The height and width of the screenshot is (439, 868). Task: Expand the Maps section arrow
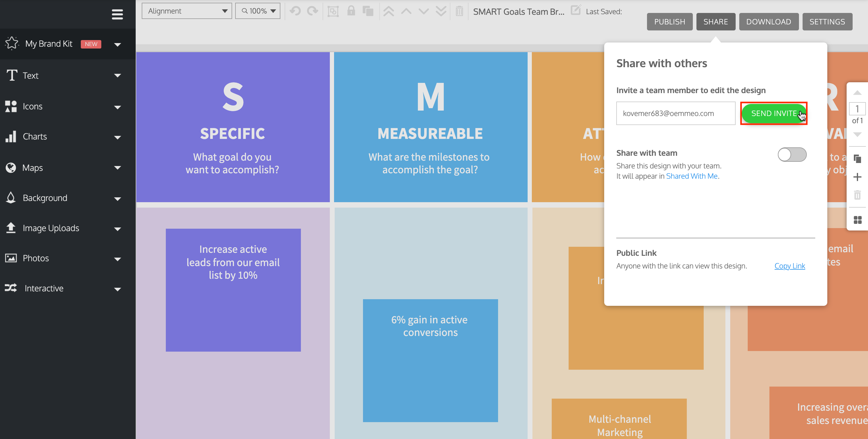click(x=118, y=168)
